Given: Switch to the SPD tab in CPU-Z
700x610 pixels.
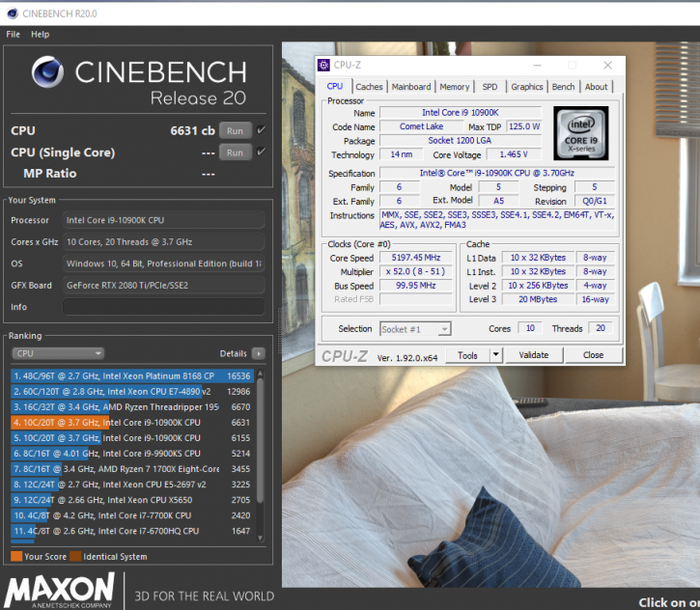Looking at the screenshot, I should click(x=490, y=87).
